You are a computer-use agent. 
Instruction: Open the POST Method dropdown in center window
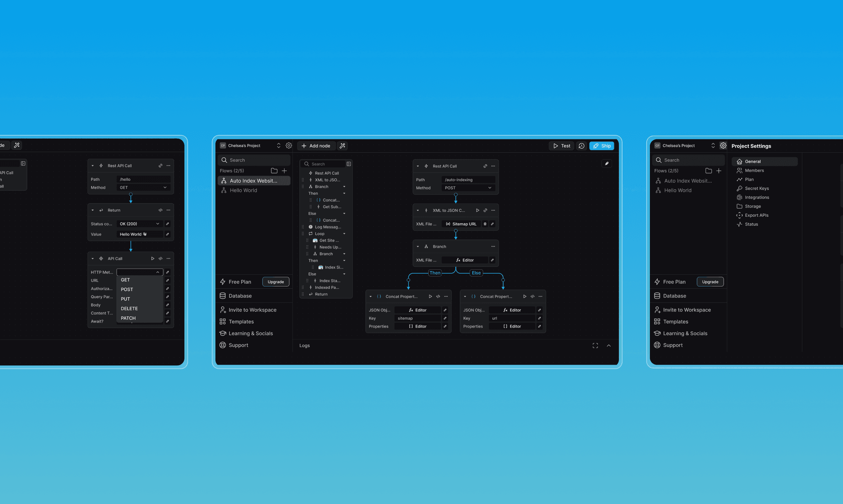tap(468, 188)
